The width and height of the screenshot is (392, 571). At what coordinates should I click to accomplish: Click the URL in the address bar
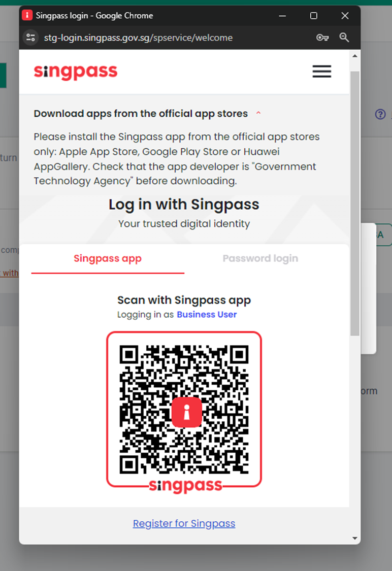[138, 38]
